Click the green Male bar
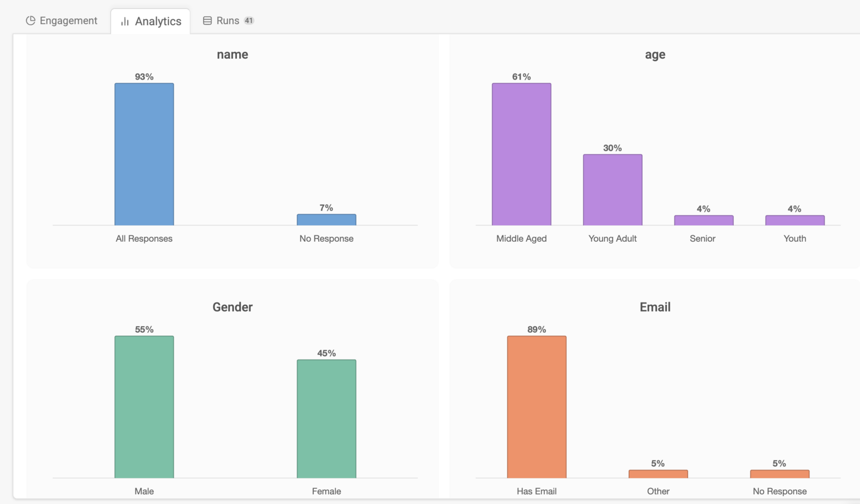The width and height of the screenshot is (860, 504). click(x=144, y=407)
